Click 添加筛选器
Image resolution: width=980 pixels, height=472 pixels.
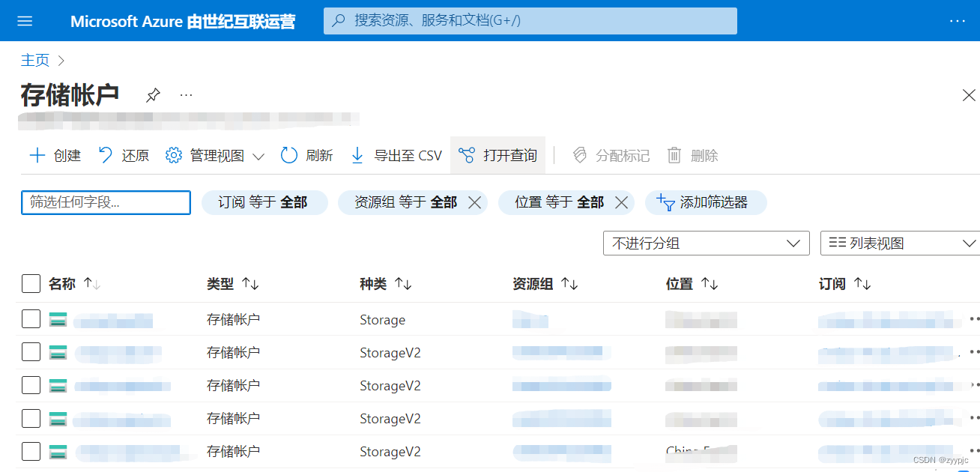tap(705, 202)
